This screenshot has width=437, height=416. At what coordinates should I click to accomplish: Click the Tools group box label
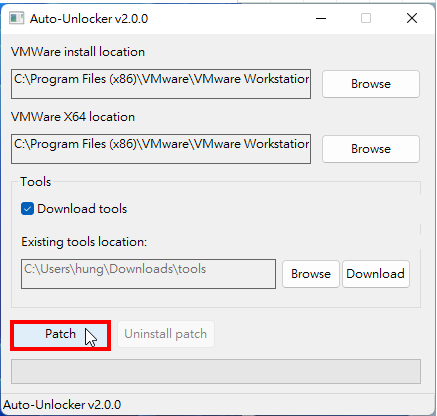coord(36,182)
